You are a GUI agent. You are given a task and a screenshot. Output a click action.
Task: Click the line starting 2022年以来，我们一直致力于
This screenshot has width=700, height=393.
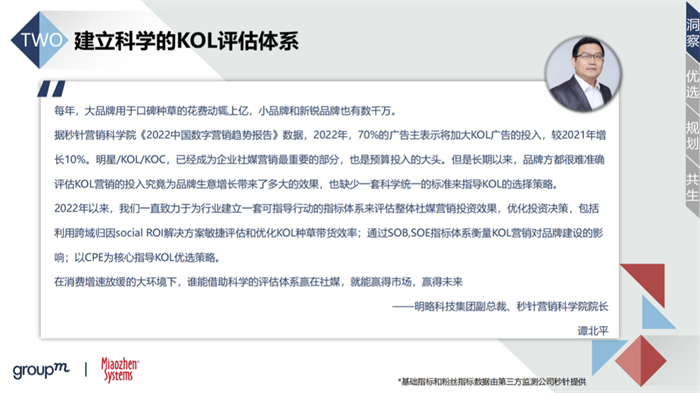tap(327, 209)
